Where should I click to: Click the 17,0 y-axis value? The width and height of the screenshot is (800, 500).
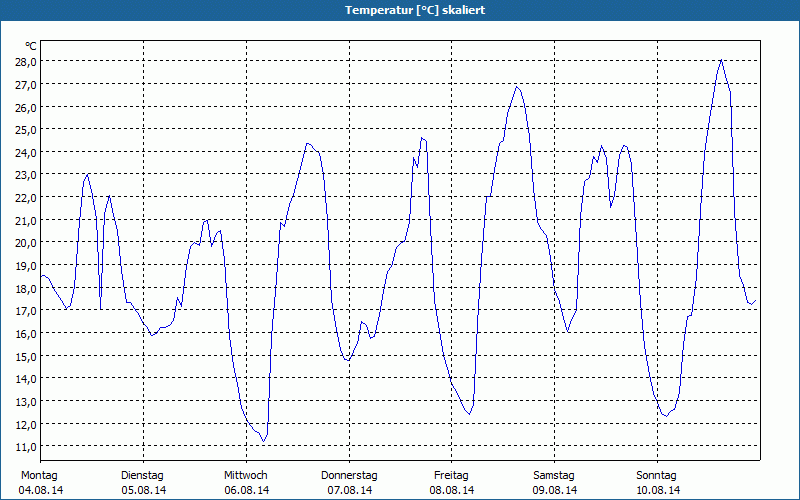pos(27,311)
